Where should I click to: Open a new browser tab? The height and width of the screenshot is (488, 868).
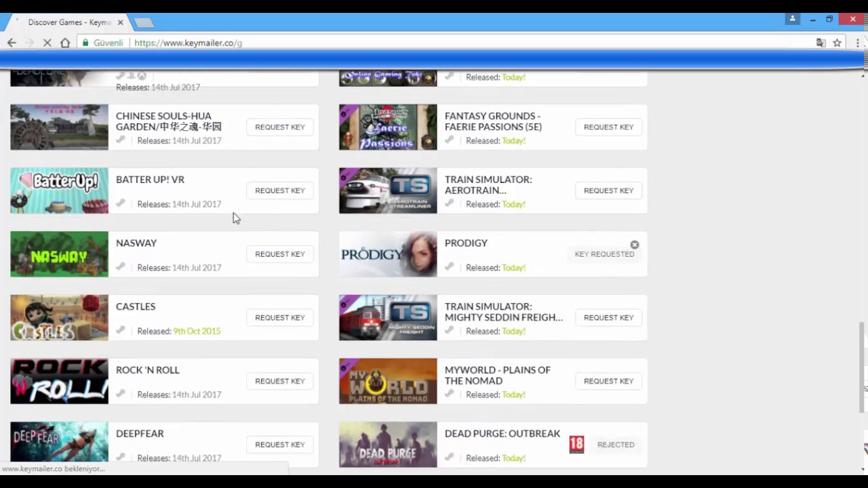tap(143, 23)
